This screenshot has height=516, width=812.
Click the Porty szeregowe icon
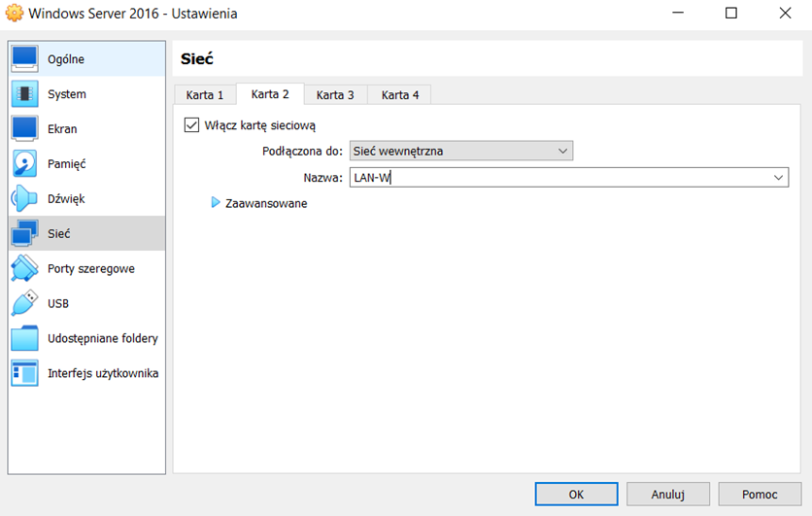[24, 269]
